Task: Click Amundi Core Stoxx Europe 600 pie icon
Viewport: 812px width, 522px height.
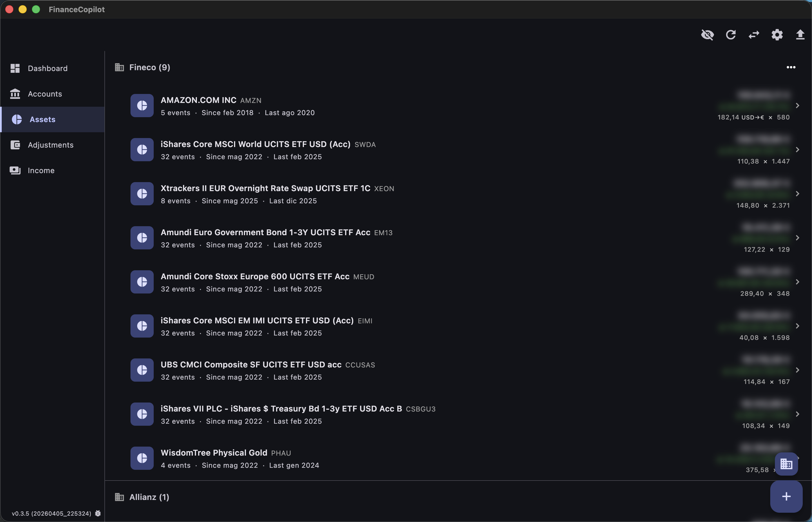Action: pos(142,282)
